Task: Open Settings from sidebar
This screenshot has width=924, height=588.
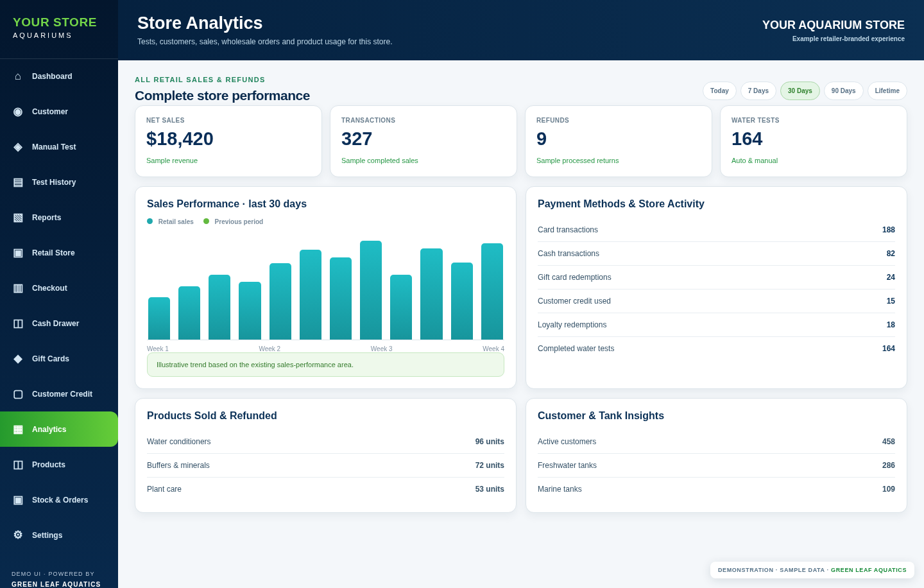Action: click(x=59, y=535)
